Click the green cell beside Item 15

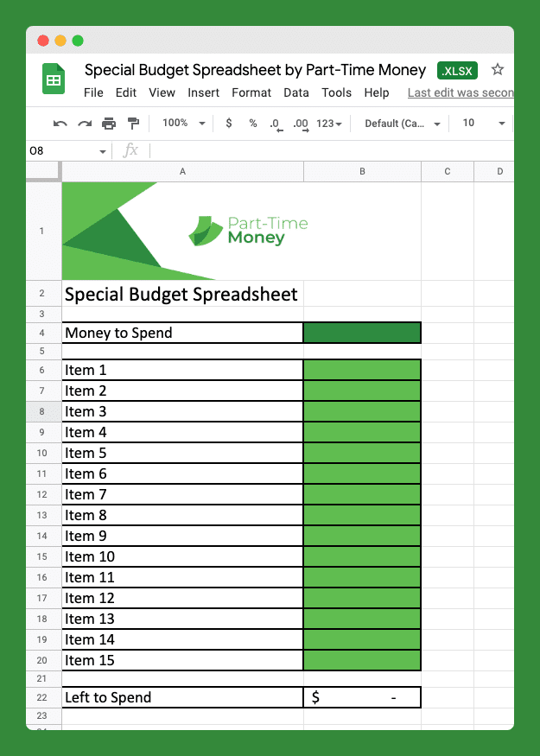click(x=362, y=660)
